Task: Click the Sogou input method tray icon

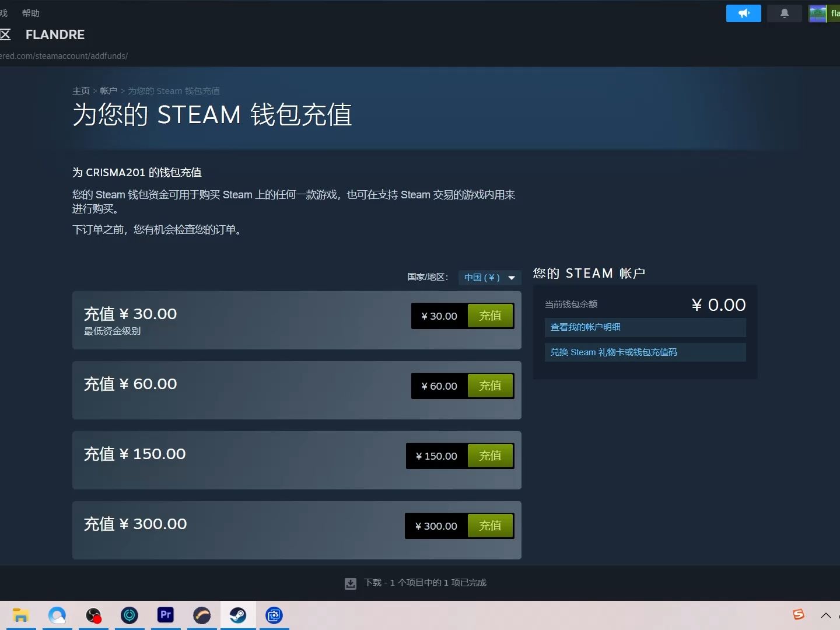Action: tap(799, 614)
